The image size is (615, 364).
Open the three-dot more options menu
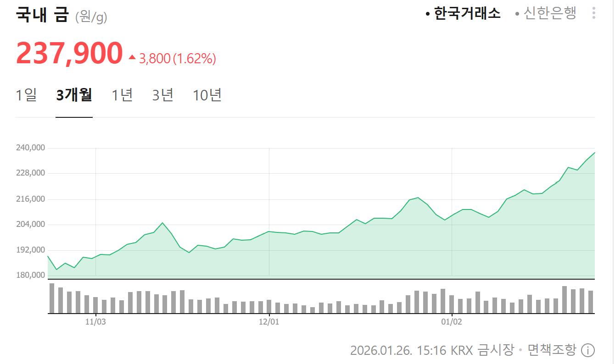(x=593, y=13)
